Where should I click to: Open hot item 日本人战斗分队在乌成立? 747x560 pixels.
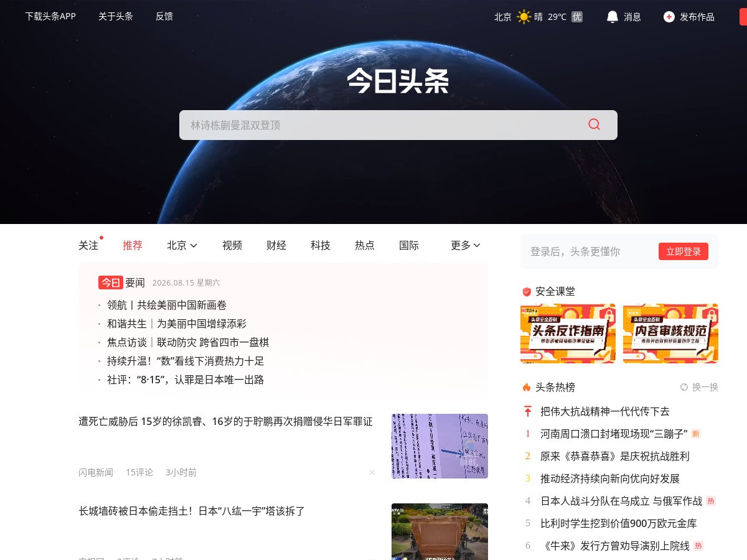621,501
